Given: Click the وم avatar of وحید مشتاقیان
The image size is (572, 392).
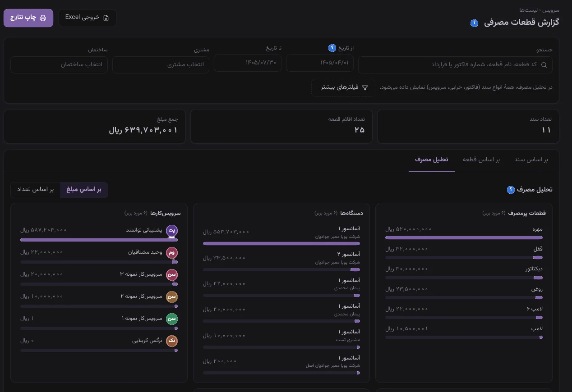Looking at the screenshot, I should tap(171, 253).
